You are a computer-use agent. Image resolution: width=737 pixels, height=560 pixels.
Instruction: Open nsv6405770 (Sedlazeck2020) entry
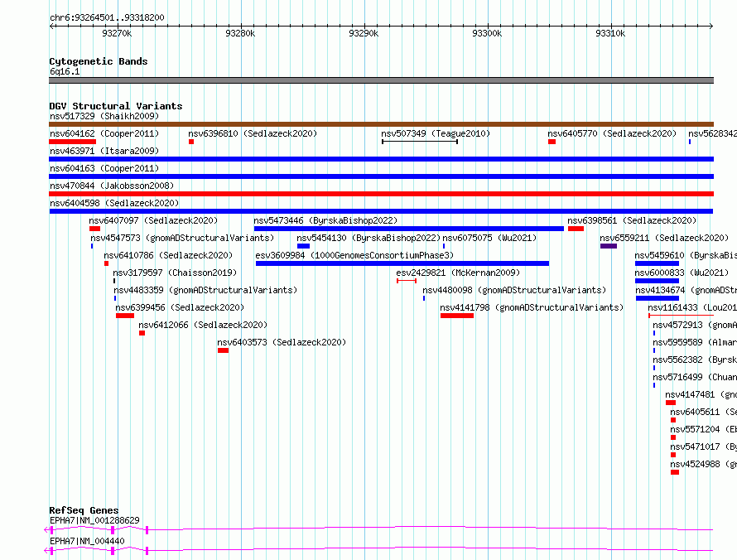point(612,133)
